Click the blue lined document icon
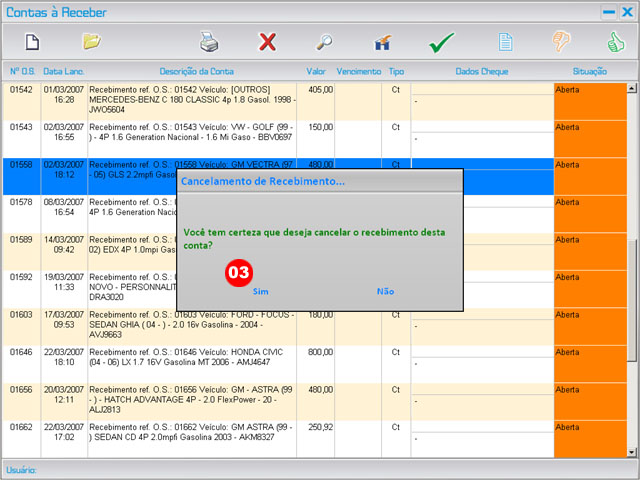The width and height of the screenshot is (640, 480). (506, 42)
